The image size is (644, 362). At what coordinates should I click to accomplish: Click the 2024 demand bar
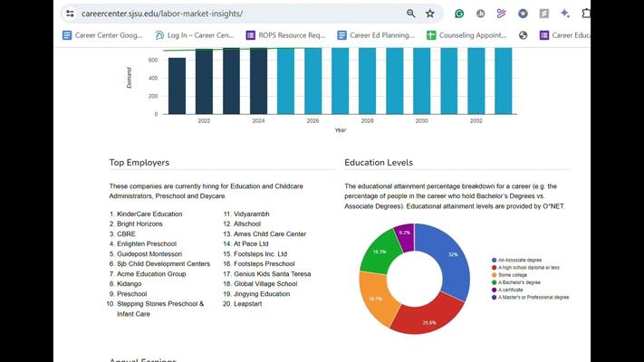coord(258,81)
